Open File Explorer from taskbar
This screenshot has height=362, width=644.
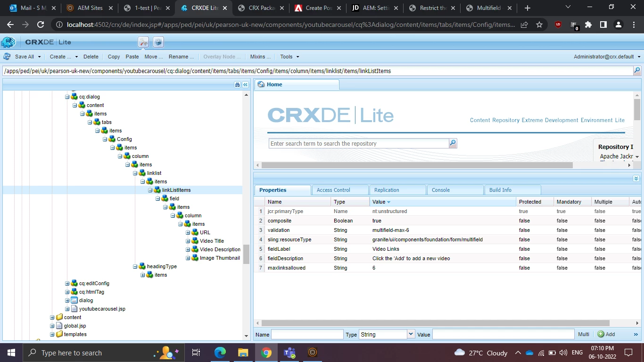243,353
